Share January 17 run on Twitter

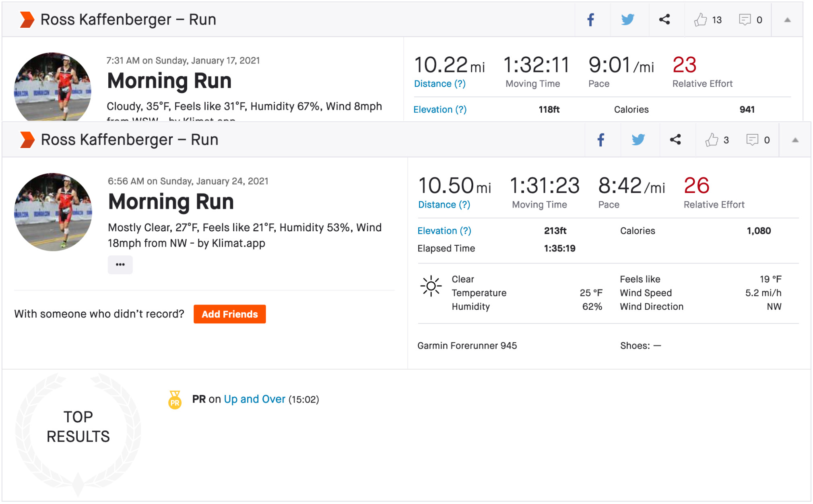(x=627, y=20)
